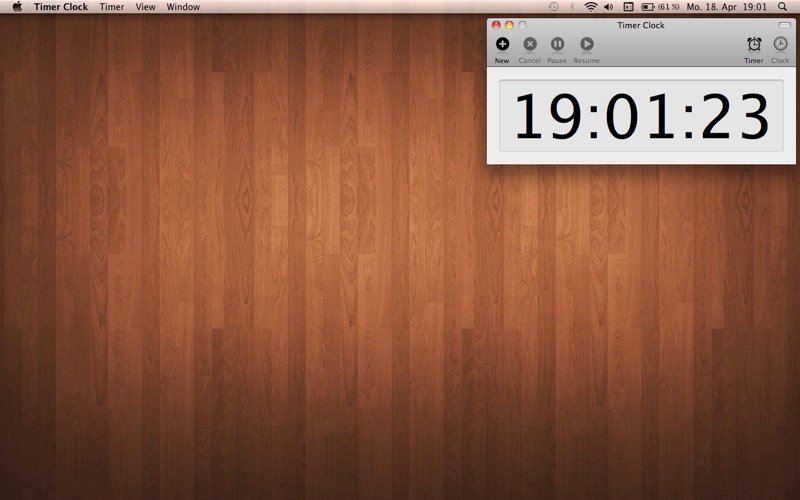800x500 pixels.
Task: Open the Timer Clock application menu
Action: 61,7
